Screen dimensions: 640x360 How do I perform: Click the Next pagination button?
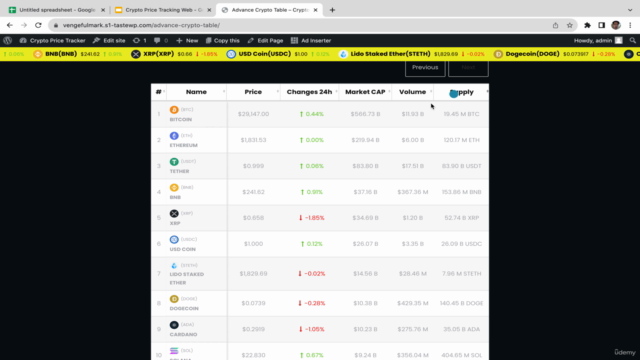click(468, 68)
